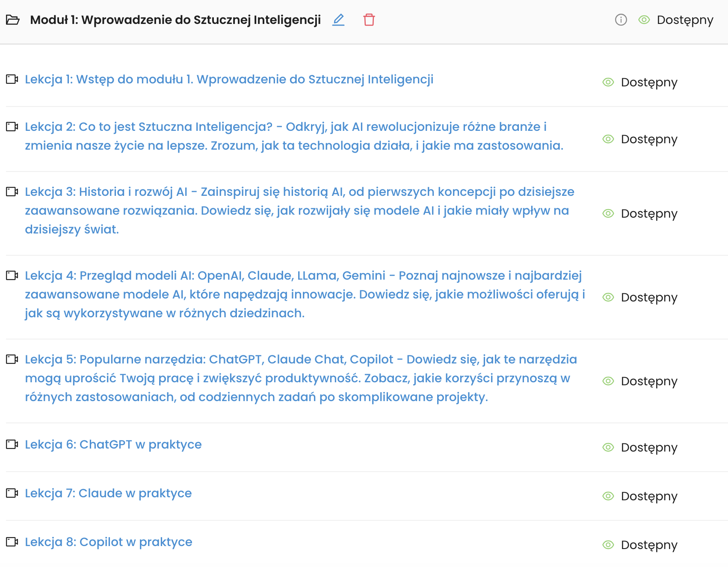728x567 pixels.
Task: Toggle the module header eye visibility icon
Action: tap(644, 20)
